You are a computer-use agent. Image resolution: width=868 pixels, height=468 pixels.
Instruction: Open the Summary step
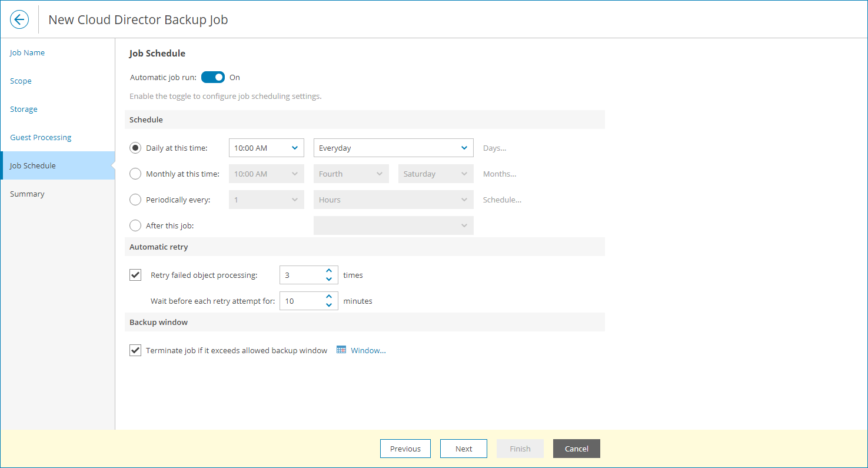tap(27, 194)
